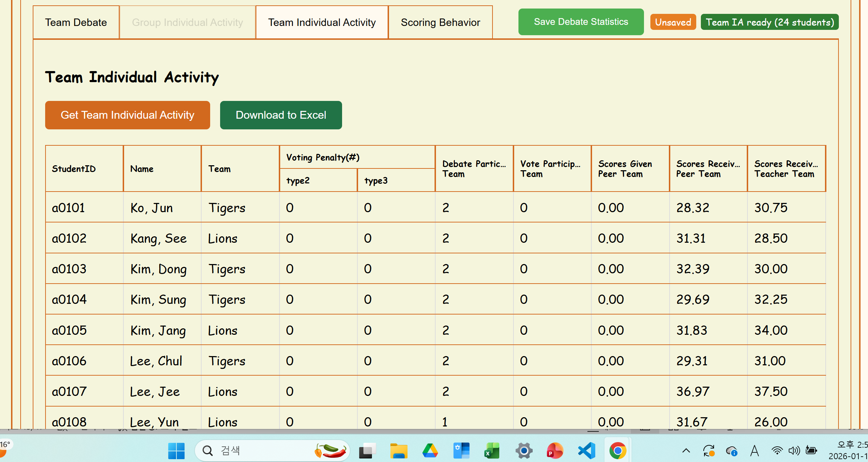Expand the hidden system tray icons chevron
The image size is (868, 462).
686,451
